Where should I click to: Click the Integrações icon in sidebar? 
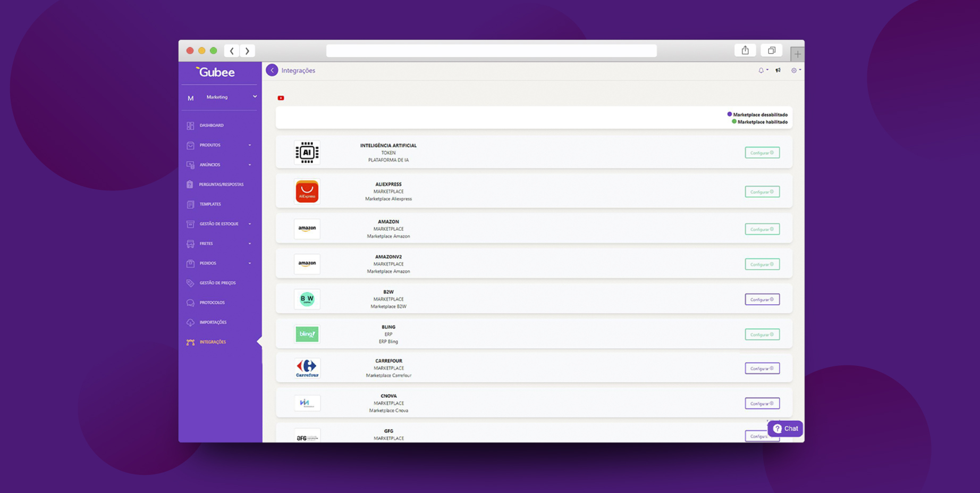point(190,342)
